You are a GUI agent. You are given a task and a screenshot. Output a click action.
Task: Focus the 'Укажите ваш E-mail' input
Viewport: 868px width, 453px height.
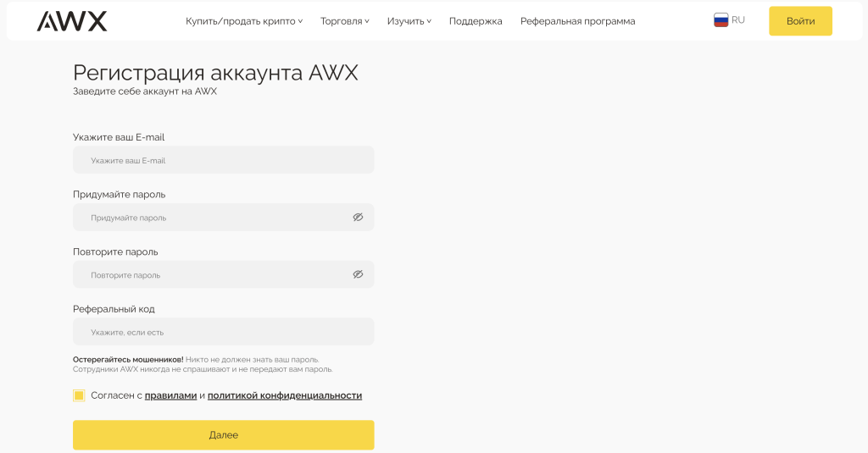tap(224, 160)
